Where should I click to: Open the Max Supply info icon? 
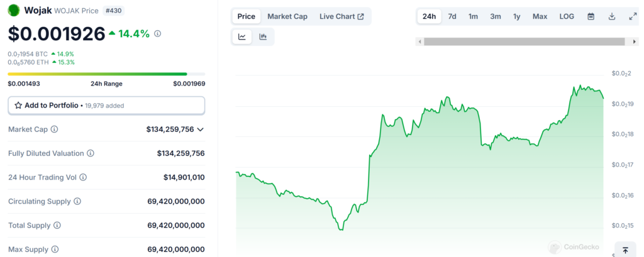pos(55,249)
